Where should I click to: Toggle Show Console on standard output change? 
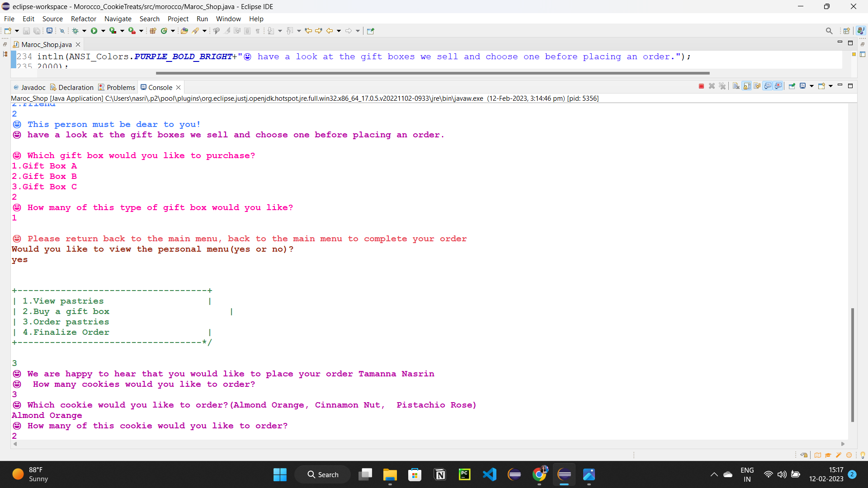pos(768,86)
